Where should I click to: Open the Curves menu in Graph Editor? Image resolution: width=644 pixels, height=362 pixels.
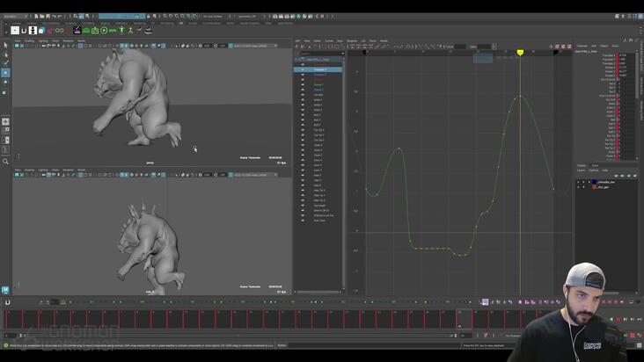329,41
